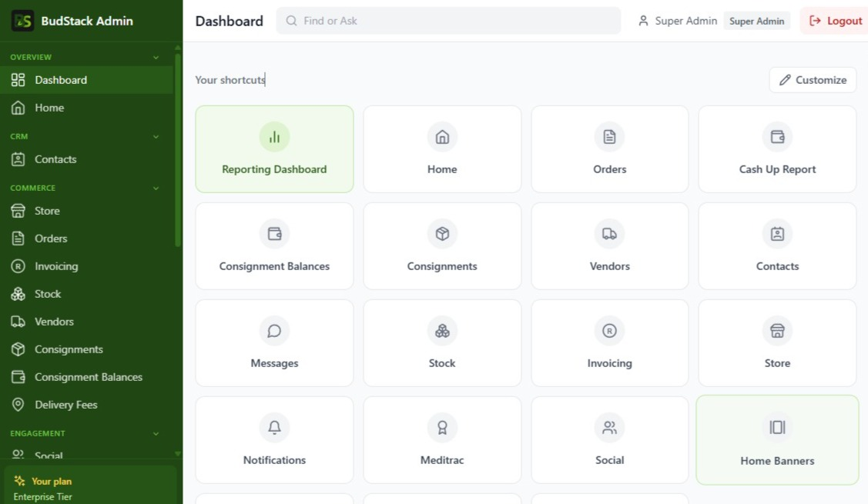The height and width of the screenshot is (504, 868).
Task: Open Contacts under CRM
Action: (86, 159)
